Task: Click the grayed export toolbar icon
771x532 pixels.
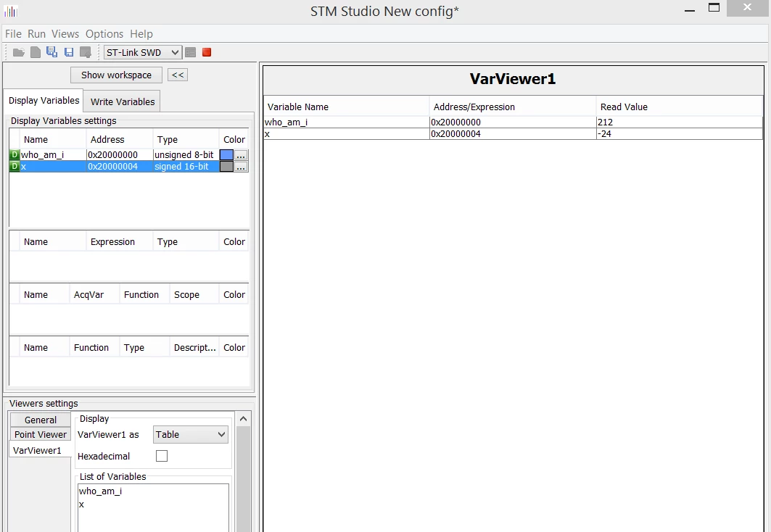Action: tap(86, 52)
